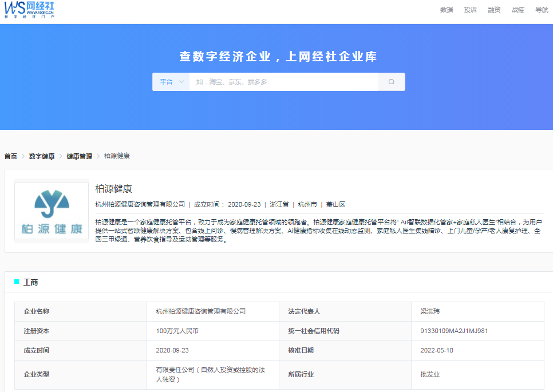Open the 导航 nav menu
553x392 pixels.
[542, 10]
